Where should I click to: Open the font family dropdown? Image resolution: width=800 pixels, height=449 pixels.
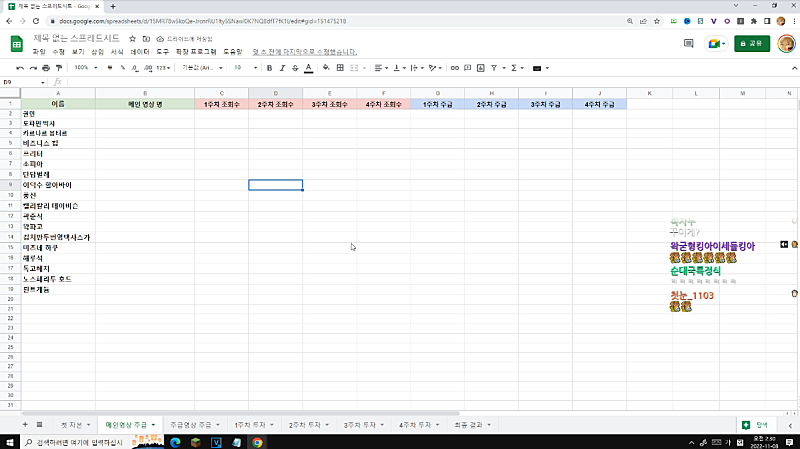203,68
